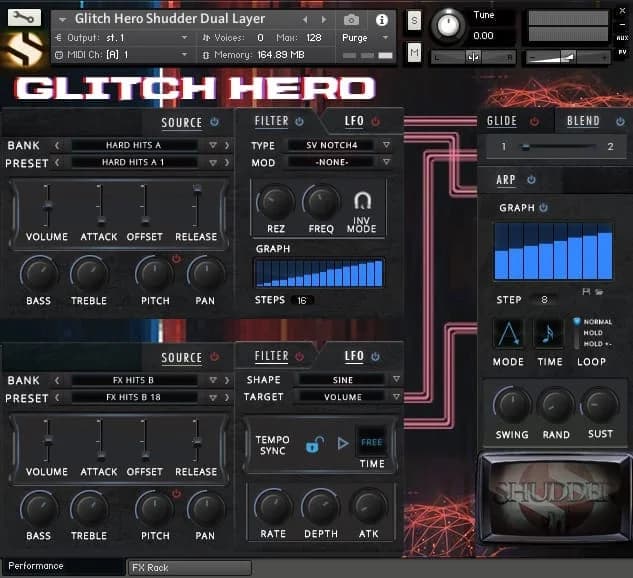
Task: Open the instrument info icon
Action: tap(381, 19)
